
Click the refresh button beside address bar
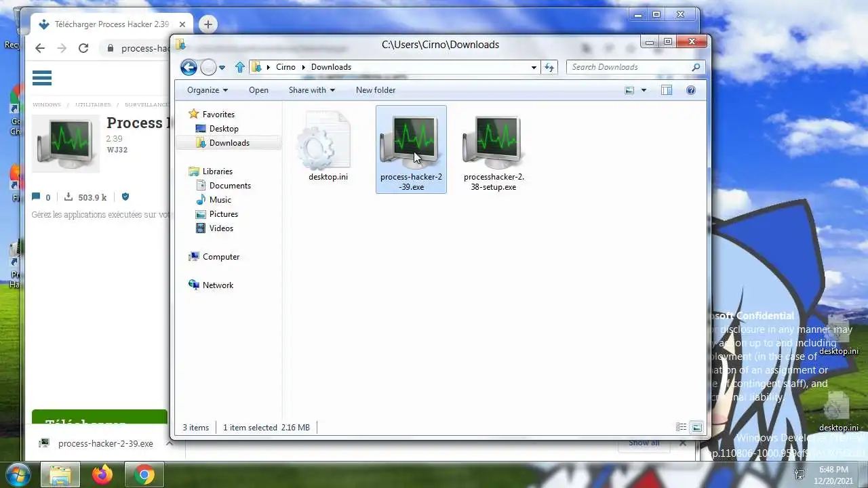click(x=549, y=67)
